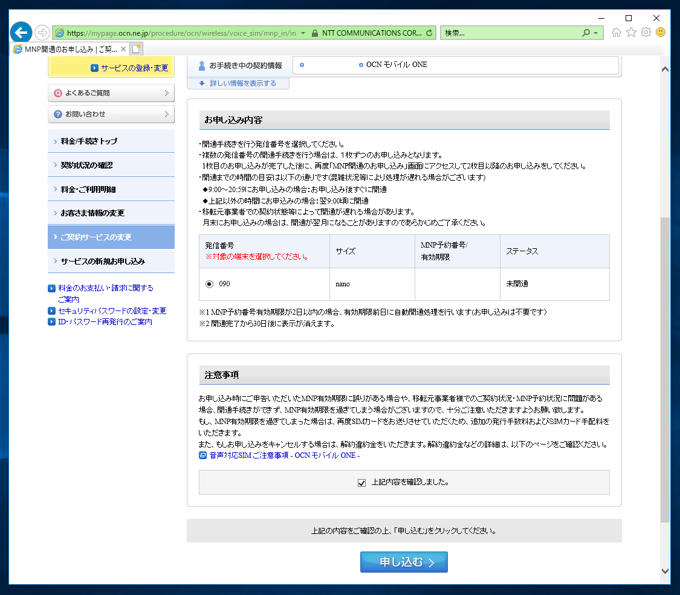
Task: Click the お問い合わせ question mark icon
Action: (58, 114)
